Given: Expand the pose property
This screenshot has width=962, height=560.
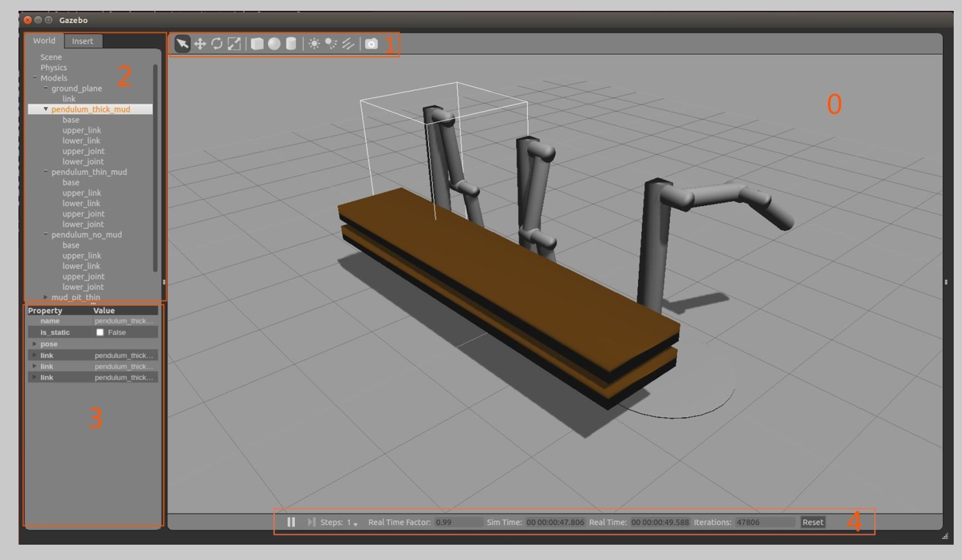Looking at the screenshot, I should coord(34,344).
